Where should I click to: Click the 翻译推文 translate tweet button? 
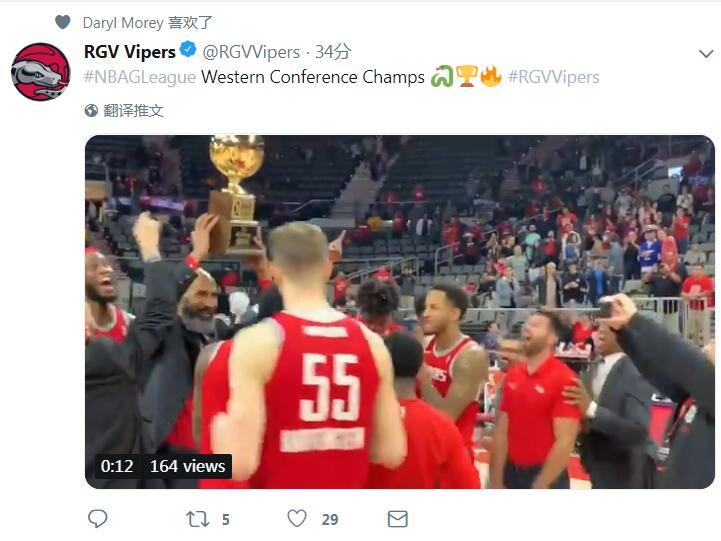tap(133, 110)
